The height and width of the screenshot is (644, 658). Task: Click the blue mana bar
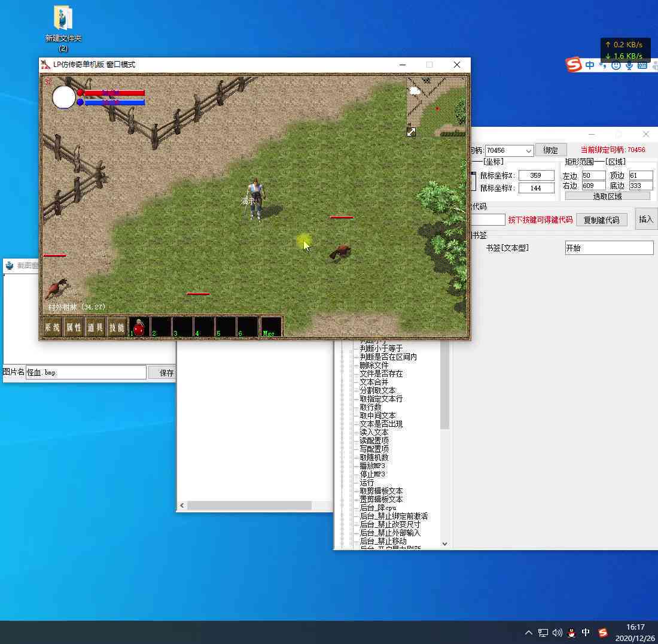coord(114,102)
